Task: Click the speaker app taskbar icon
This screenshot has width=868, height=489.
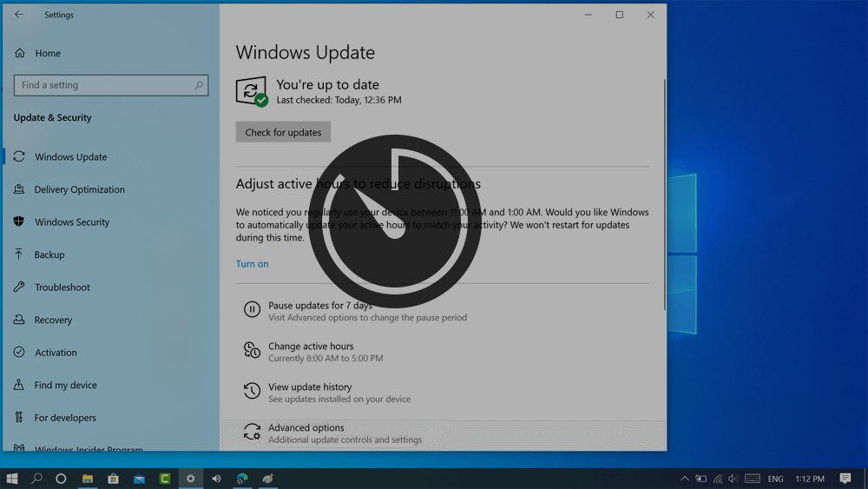Action: click(216, 479)
